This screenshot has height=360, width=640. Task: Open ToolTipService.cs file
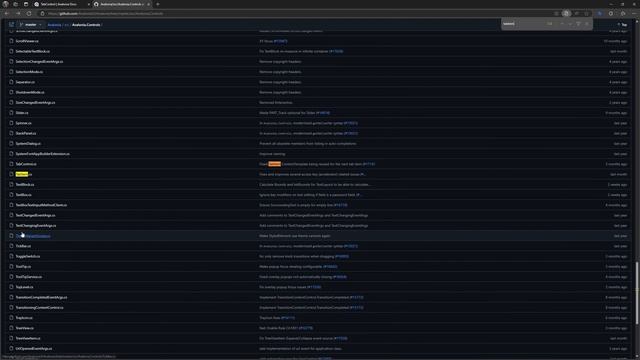coord(29,277)
